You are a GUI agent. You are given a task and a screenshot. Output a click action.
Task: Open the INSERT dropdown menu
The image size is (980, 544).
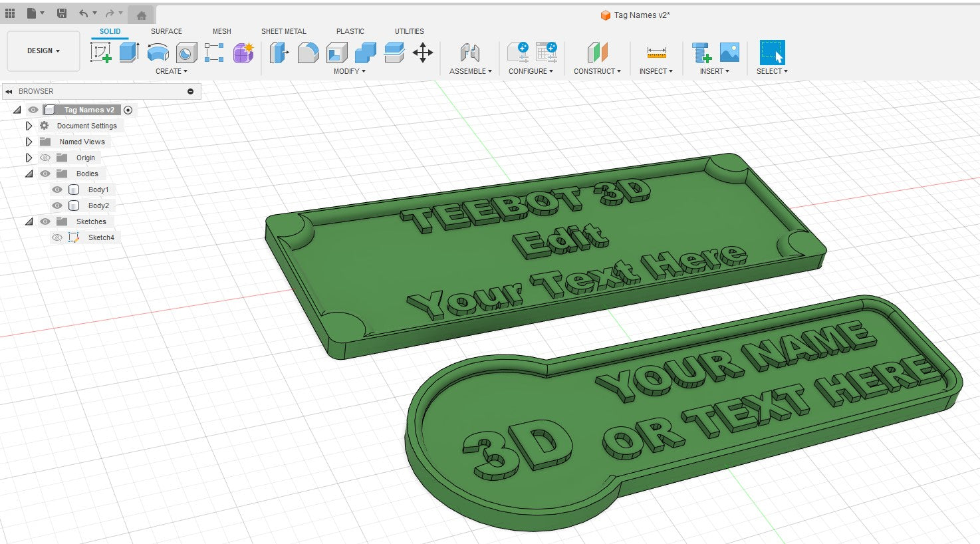tap(715, 71)
